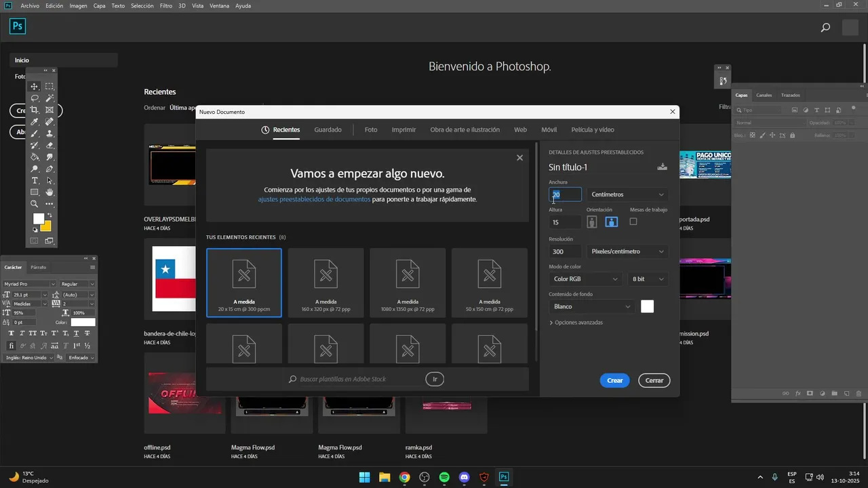The image size is (868, 488).
Task: Choose portrait orientation
Action: tap(592, 222)
